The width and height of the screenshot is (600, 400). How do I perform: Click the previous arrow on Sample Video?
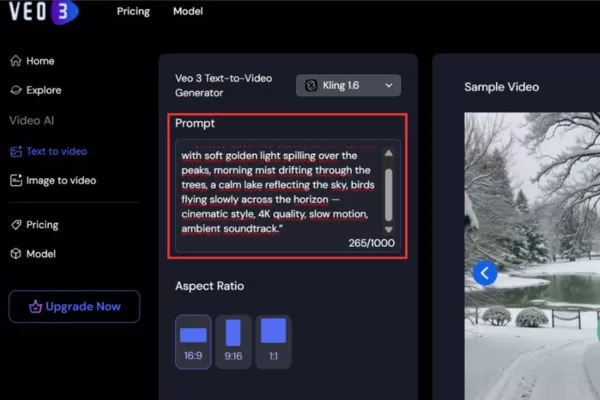point(485,273)
